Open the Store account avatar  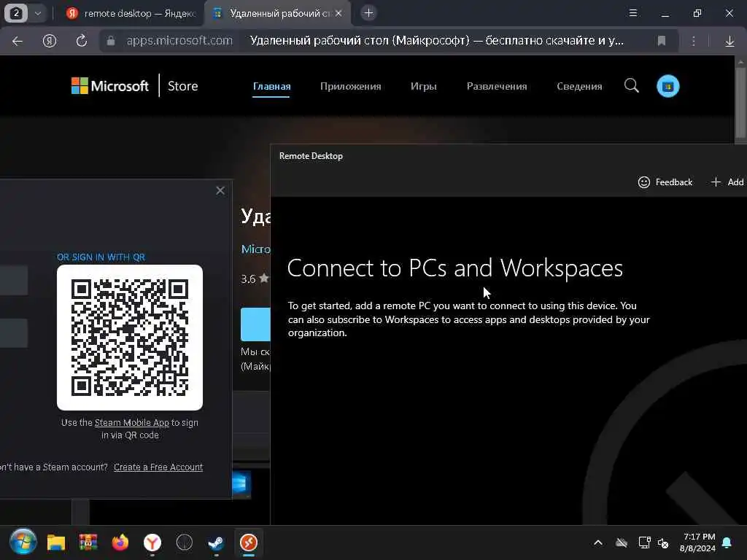click(x=668, y=86)
